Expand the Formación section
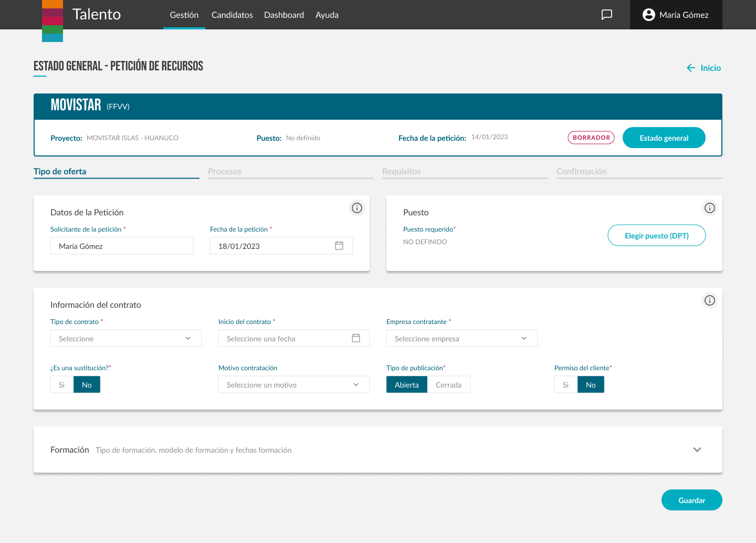756x543 pixels. tap(697, 450)
